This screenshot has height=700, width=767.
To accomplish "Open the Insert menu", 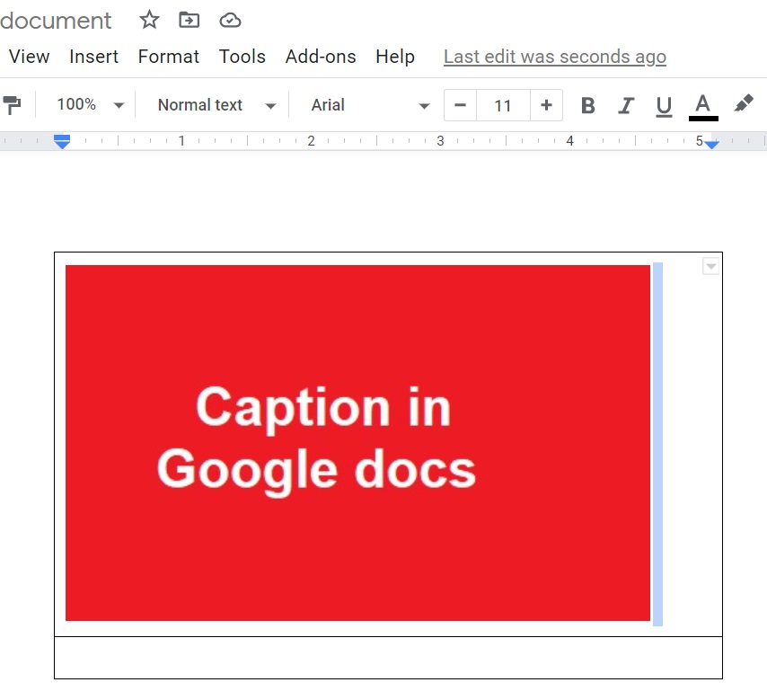I will coord(93,57).
